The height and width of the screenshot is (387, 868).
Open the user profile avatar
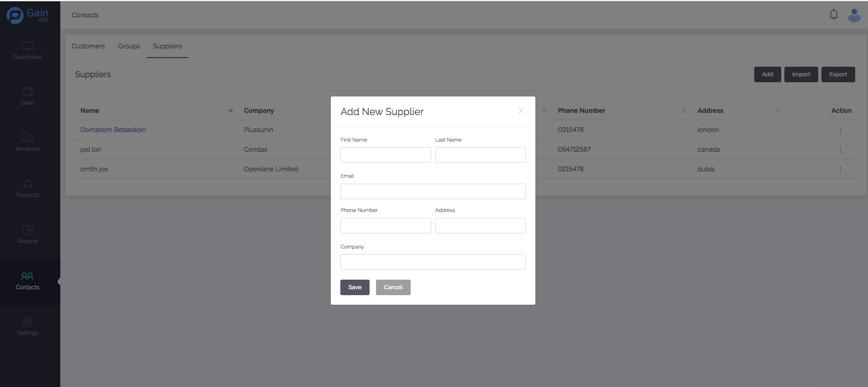pos(854,15)
